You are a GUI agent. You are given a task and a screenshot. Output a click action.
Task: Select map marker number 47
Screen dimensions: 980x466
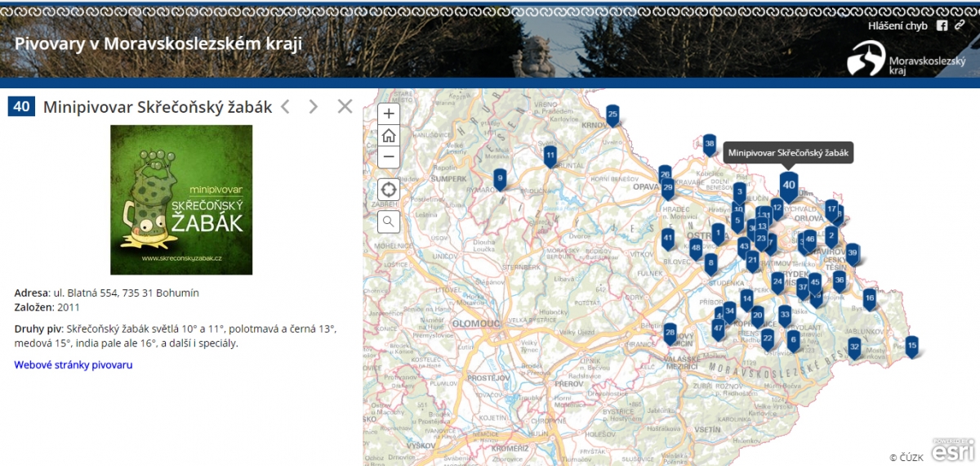(718, 329)
